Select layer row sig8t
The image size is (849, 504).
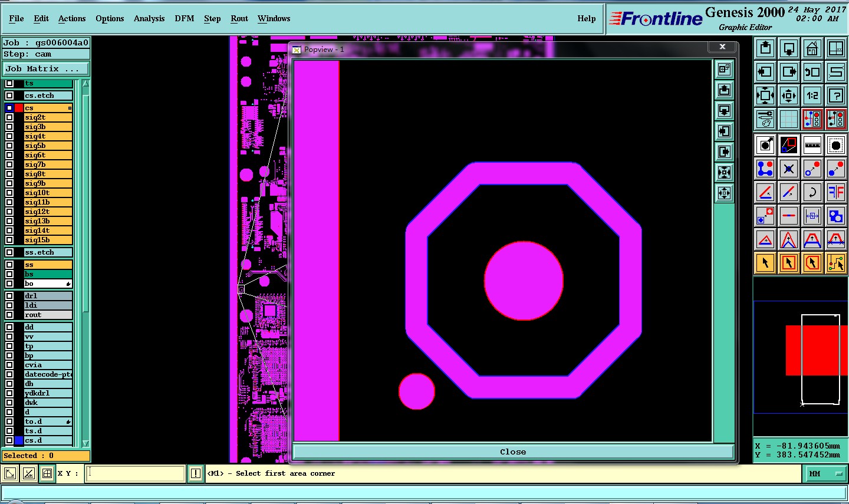[48, 174]
